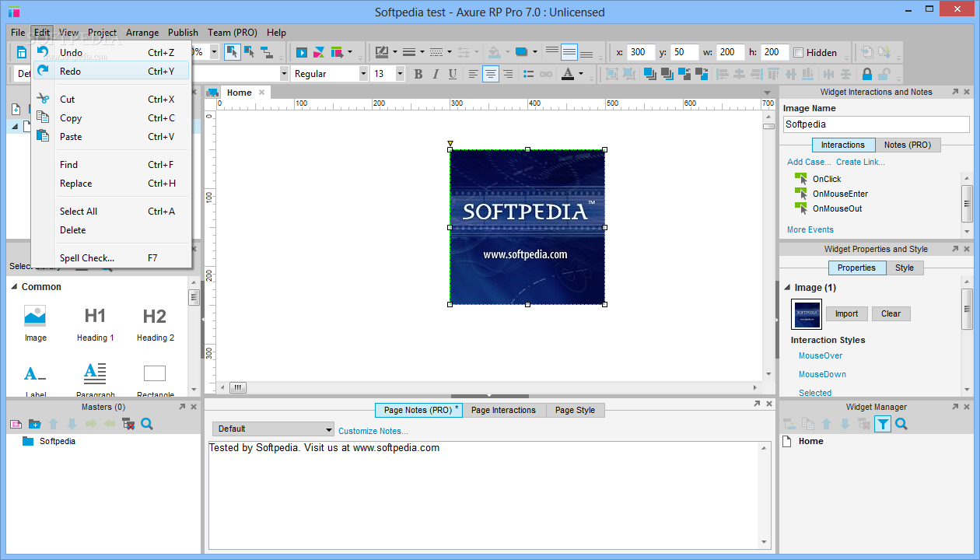Click the delete icon in Masters panel
The width and height of the screenshot is (980, 560).
(128, 424)
